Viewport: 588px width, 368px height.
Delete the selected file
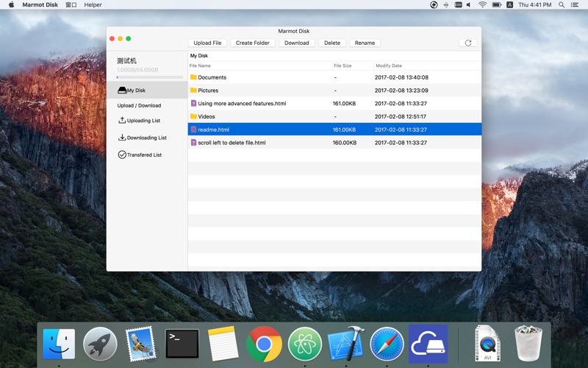pos(332,43)
